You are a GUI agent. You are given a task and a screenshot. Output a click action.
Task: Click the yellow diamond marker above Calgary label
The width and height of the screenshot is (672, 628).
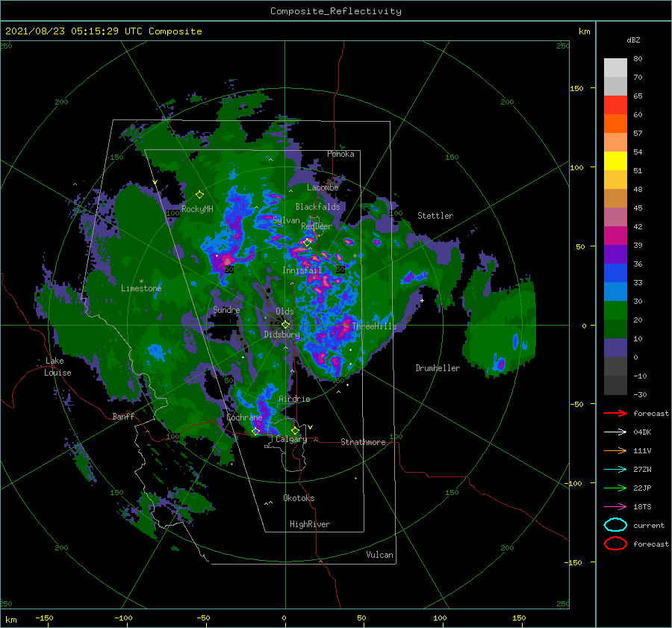(295, 430)
